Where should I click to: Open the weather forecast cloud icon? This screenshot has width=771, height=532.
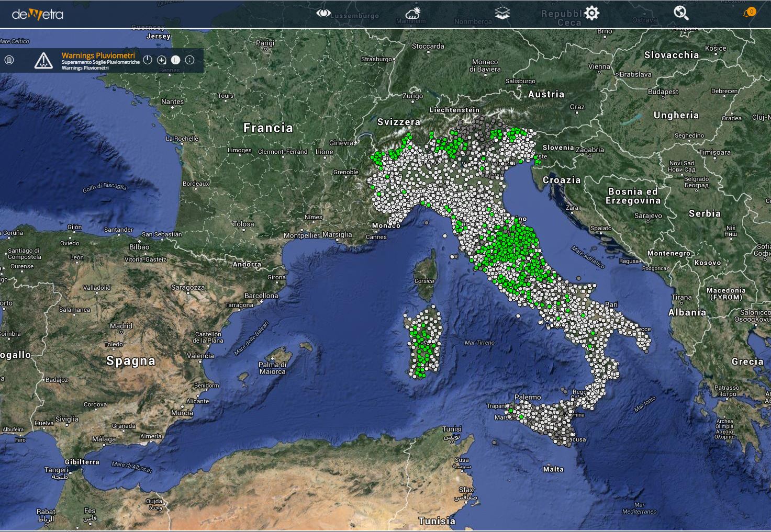[413, 13]
